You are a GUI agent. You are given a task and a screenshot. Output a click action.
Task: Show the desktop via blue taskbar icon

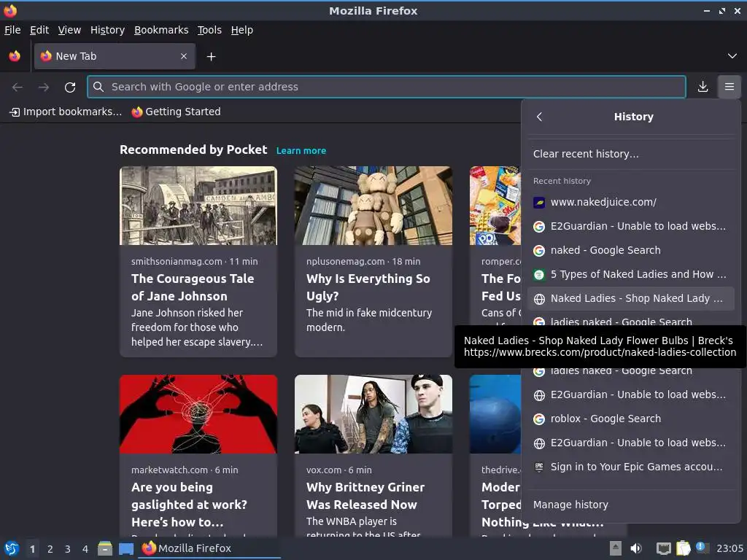pyautogui.click(x=125, y=548)
